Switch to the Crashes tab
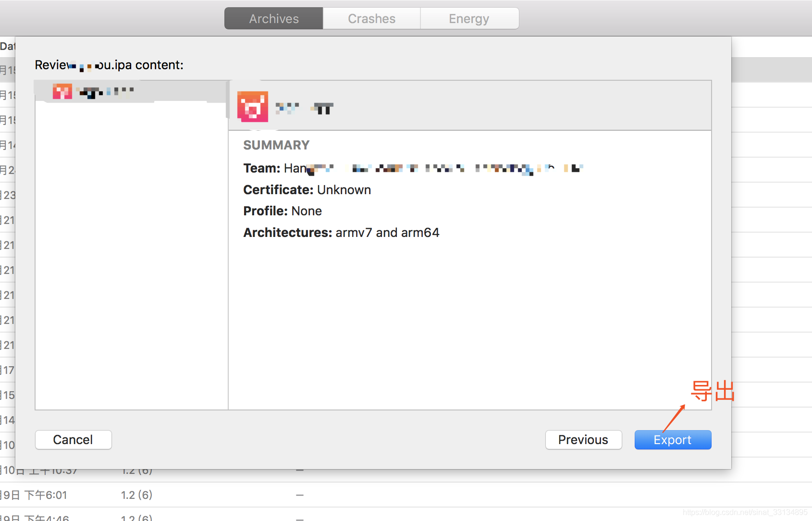This screenshot has height=521, width=812. [371, 18]
